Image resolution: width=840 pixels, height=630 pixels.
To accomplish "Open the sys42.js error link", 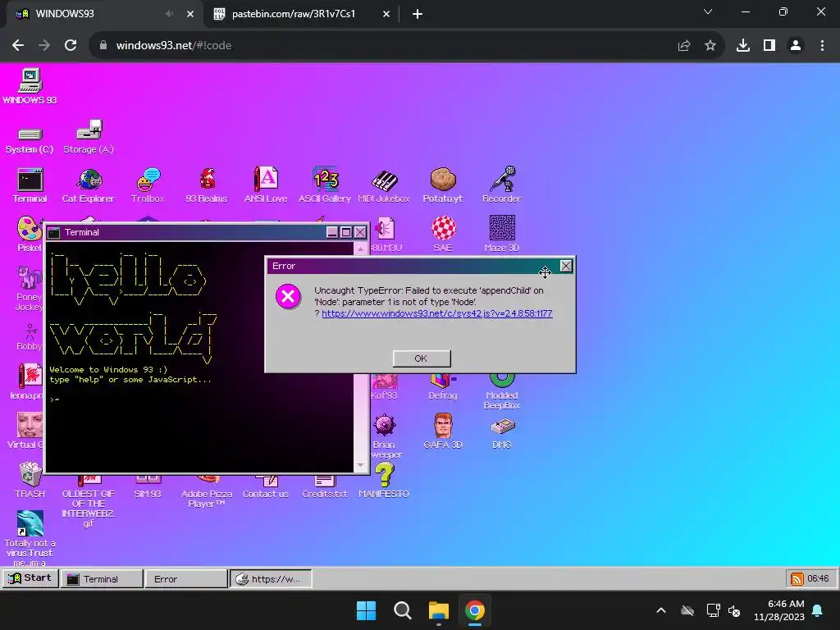I will click(436, 313).
